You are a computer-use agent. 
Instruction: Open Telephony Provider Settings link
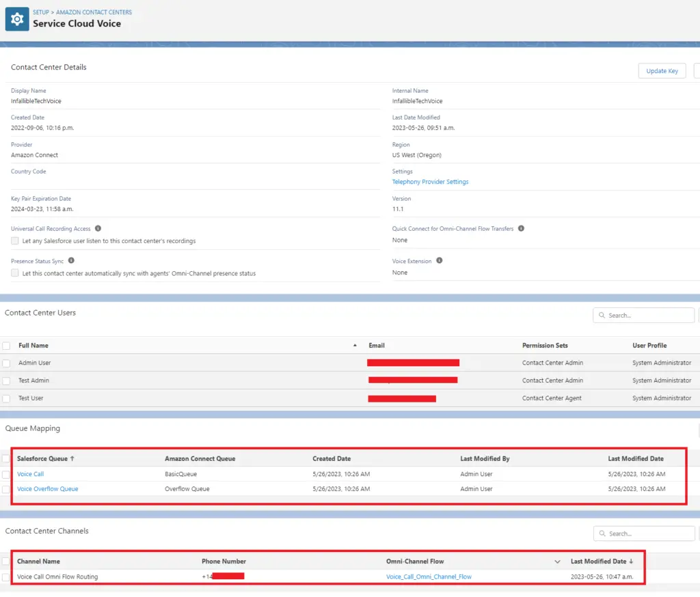431,182
